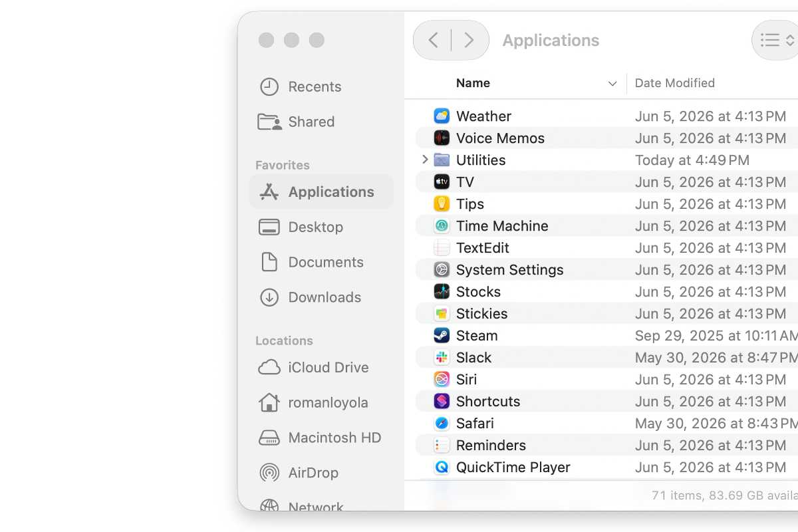Image resolution: width=798 pixels, height=532 pixels.
Task: Open the Shared sidebar label
Action: pos(311,122)
